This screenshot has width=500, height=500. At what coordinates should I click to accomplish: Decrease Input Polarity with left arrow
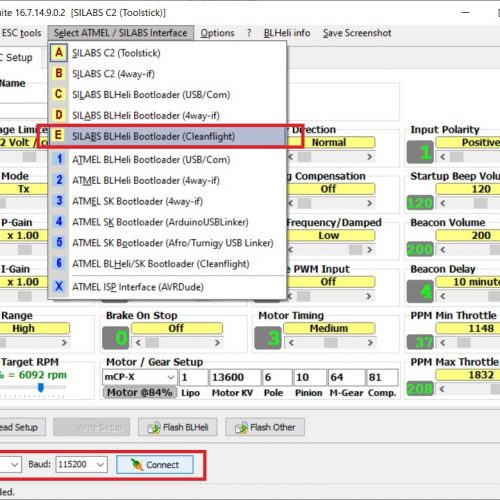pos(443,157)
